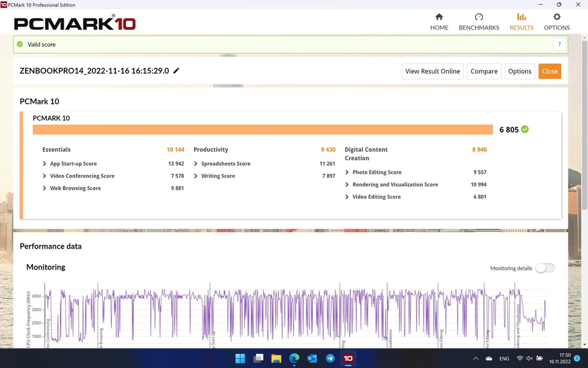This screenshot has height=368, width=588.
Task: Click the Video Conferencing Score value 7 578
Action: [177, 176]
